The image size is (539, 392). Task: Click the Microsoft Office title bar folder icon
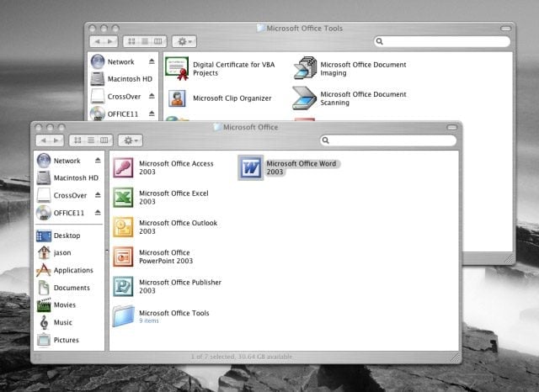coord(217,127)
